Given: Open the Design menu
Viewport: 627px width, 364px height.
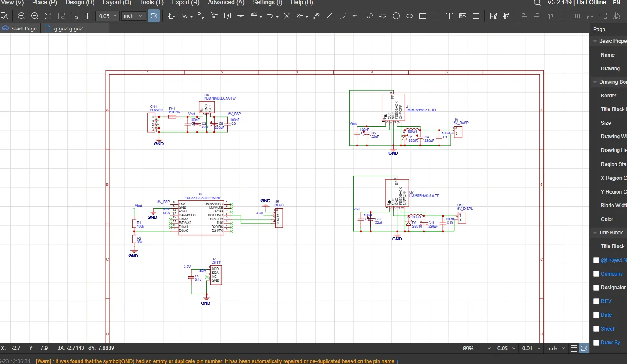Looking at the screenshot, I should [x=80, y=3].
